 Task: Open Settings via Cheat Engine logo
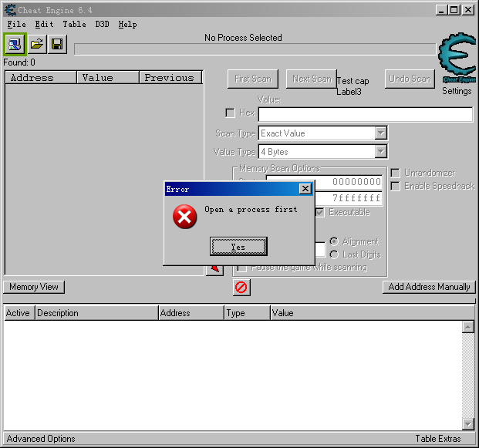[457, 59]
